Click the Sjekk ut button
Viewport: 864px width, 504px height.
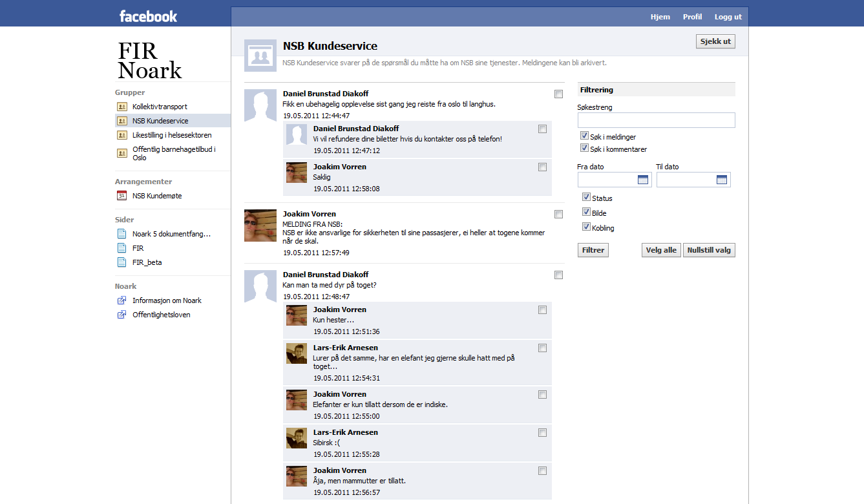(x=715, y=41)
